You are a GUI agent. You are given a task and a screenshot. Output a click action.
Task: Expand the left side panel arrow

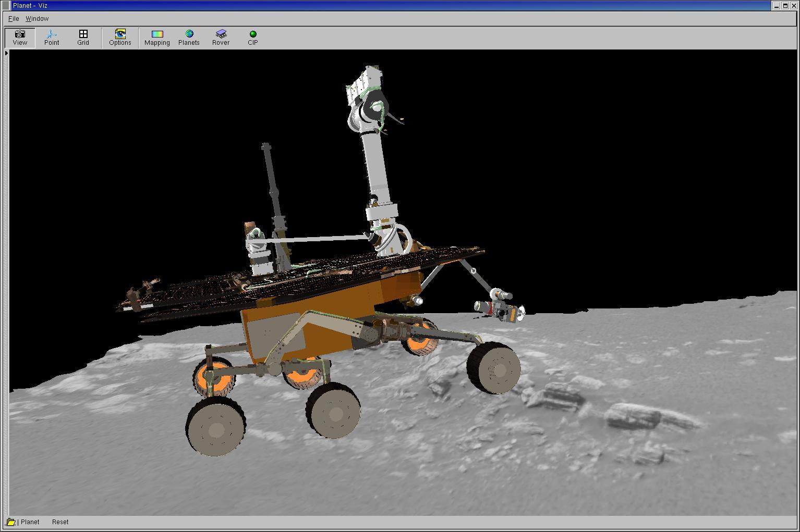coord(6,53)
